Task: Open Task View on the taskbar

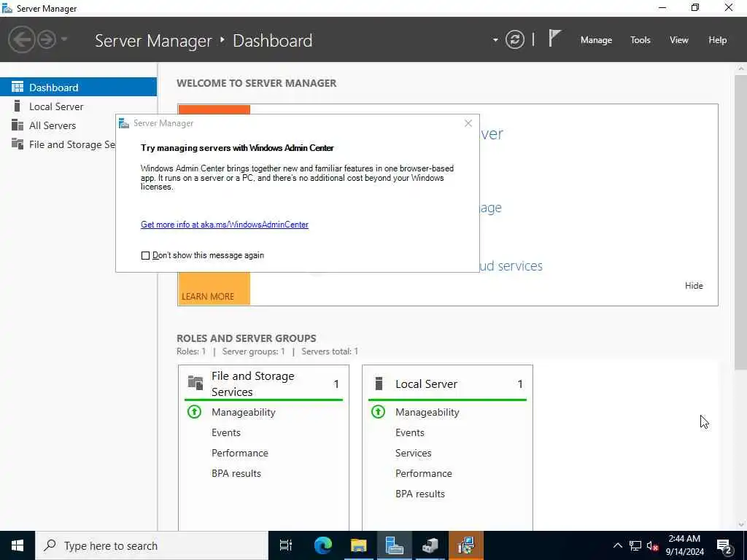Action: (x=286, y=545)
